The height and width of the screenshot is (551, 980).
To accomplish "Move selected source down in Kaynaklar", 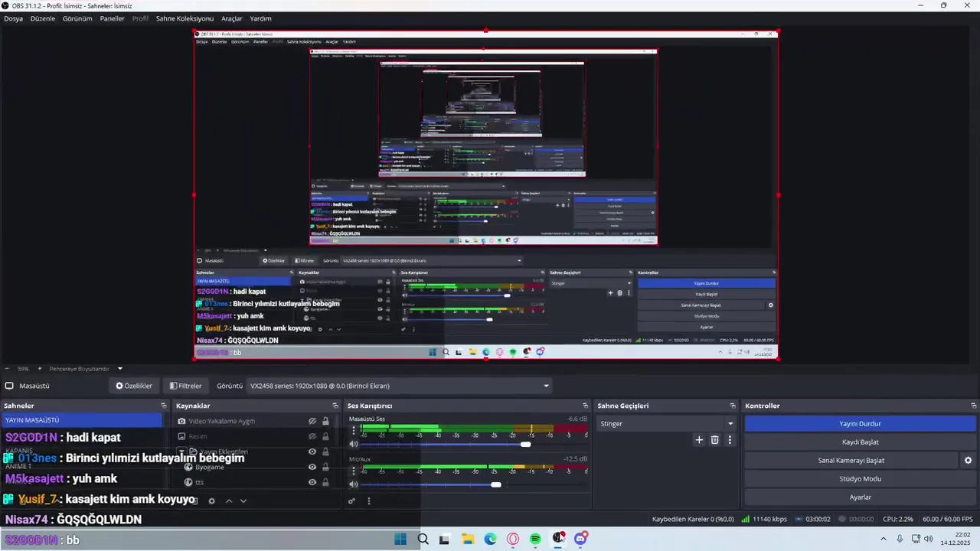I will click(243, 501).
